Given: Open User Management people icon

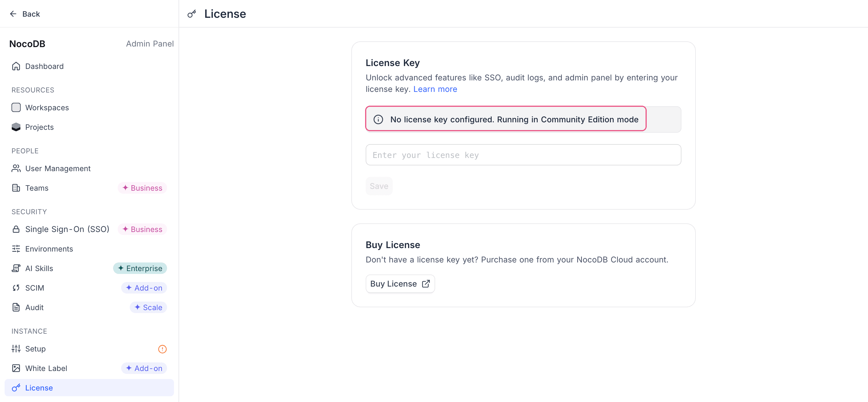Looking at the screenshot, I should [x=16, y=168].
